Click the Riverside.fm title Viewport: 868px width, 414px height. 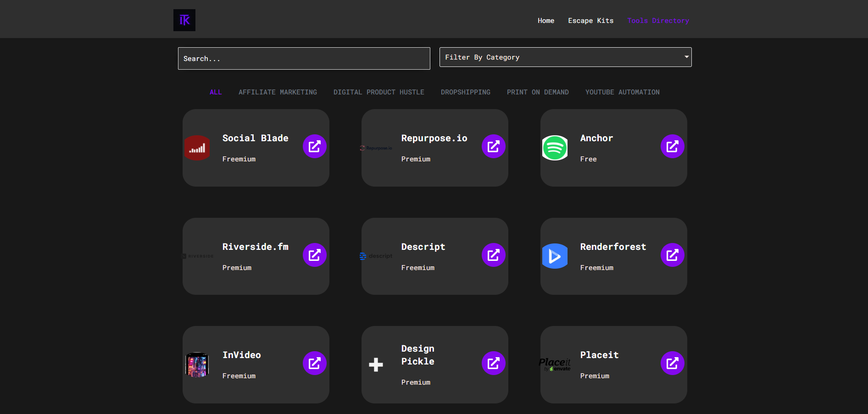(x=256, y=247)
